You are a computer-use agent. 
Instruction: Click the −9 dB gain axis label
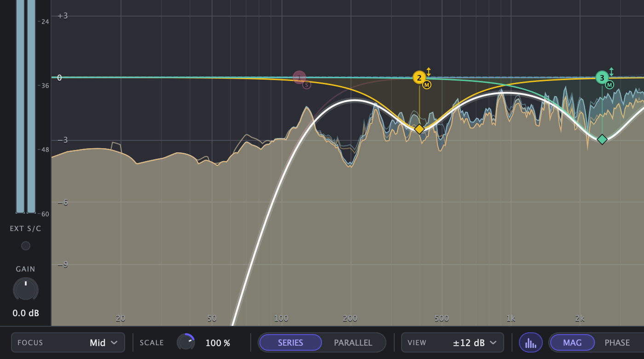coord(62,264)
